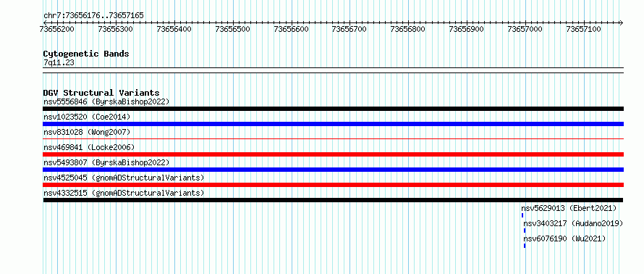The image size is (644, 274).
Task: Click the blue bar for nsv1023520
Action: pos(333,124)
